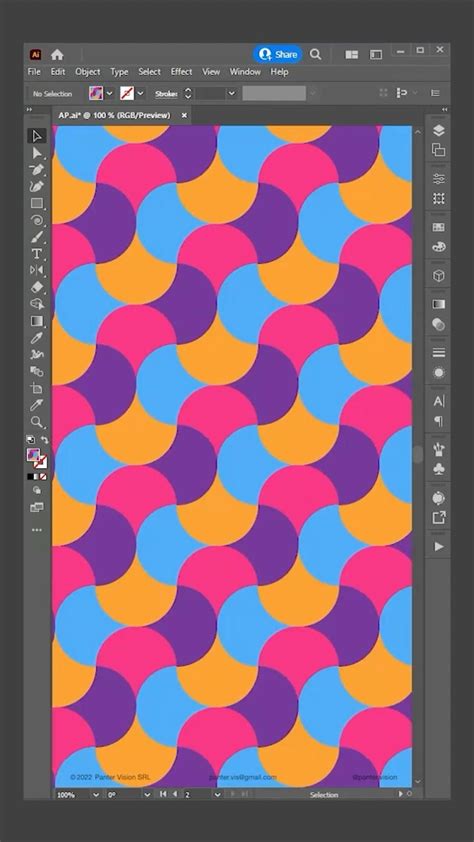The image size is (474, 842).
Task: Select the Curvature tool
Action: [x=37, y=187]
